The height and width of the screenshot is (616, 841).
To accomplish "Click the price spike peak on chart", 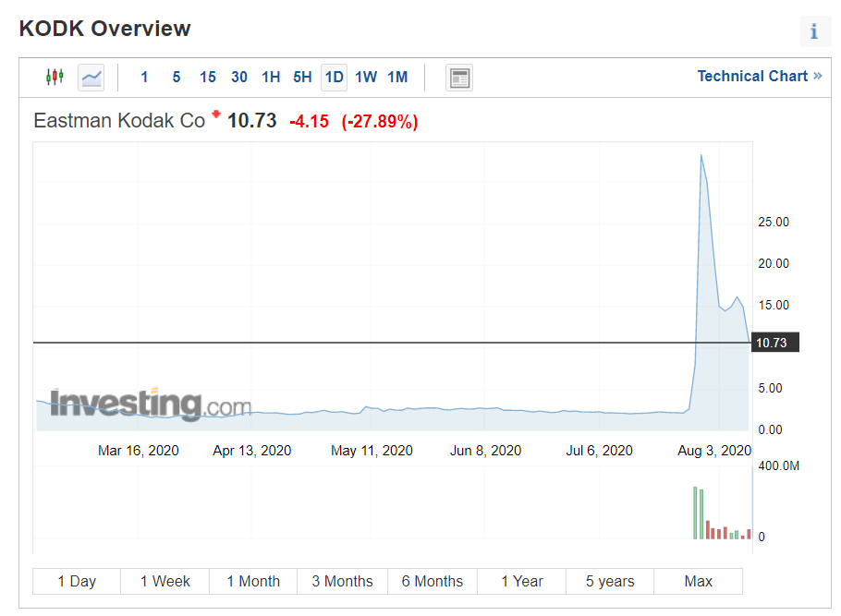I will pyautogui.click(x=701, y=155).
